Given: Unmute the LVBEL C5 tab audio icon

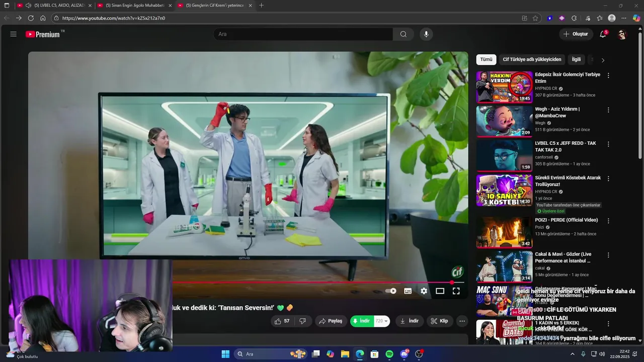Looking at the screenshot, I should coord(28,6).
